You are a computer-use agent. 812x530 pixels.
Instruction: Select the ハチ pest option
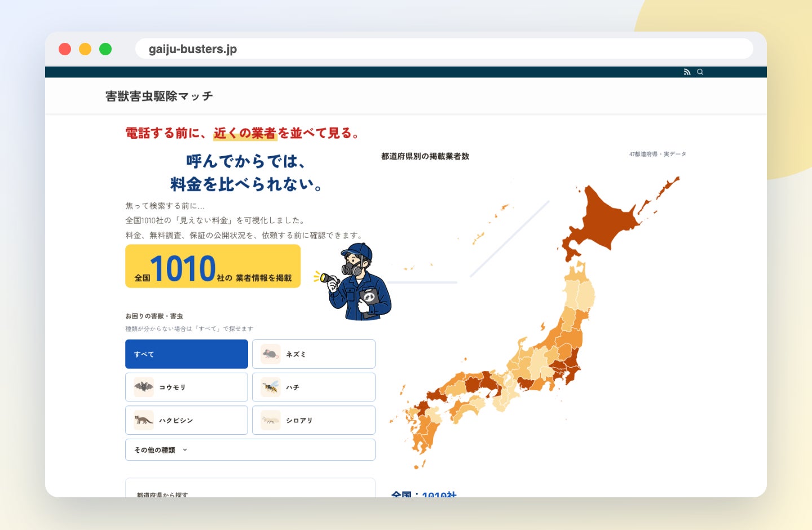[314, 387]
